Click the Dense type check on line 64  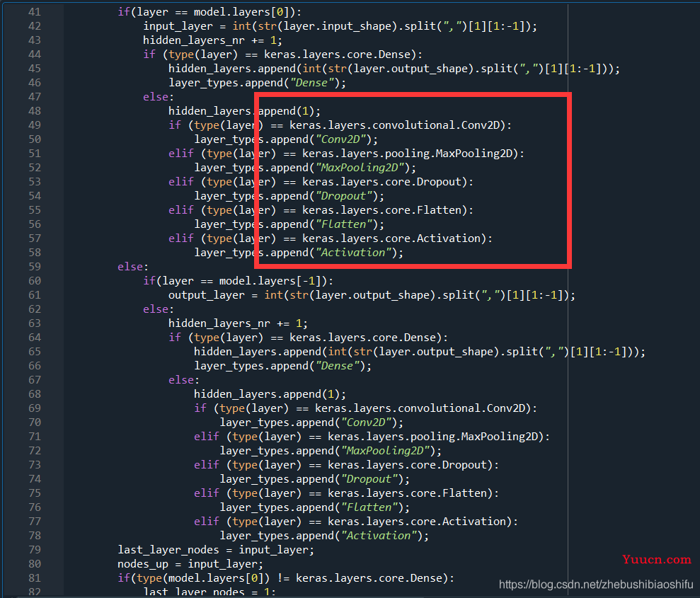point(308,338)
